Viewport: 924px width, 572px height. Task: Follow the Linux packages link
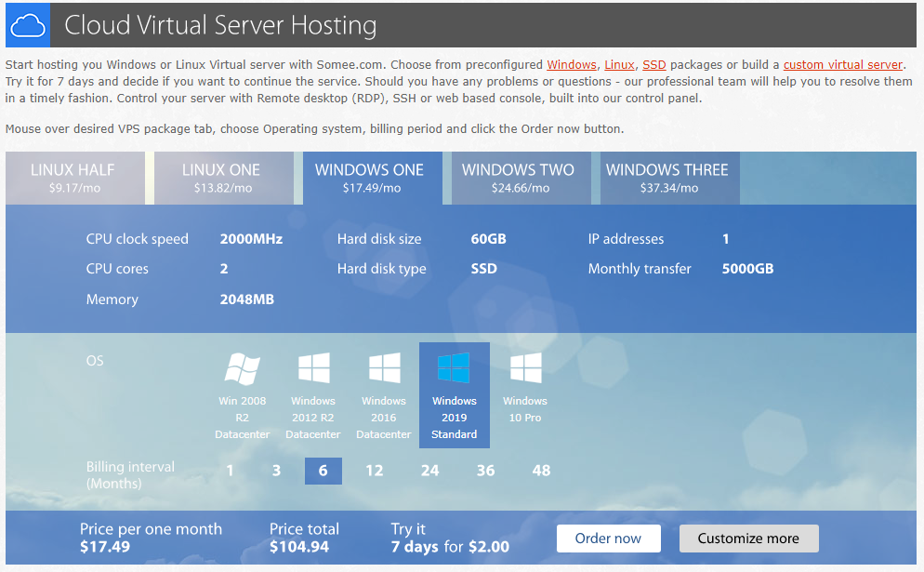pyautogui.click(x=619, y=65)
